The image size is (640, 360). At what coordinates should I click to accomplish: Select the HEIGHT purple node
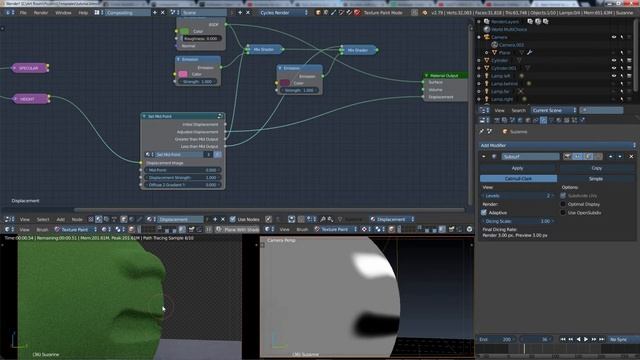point(31,99)
